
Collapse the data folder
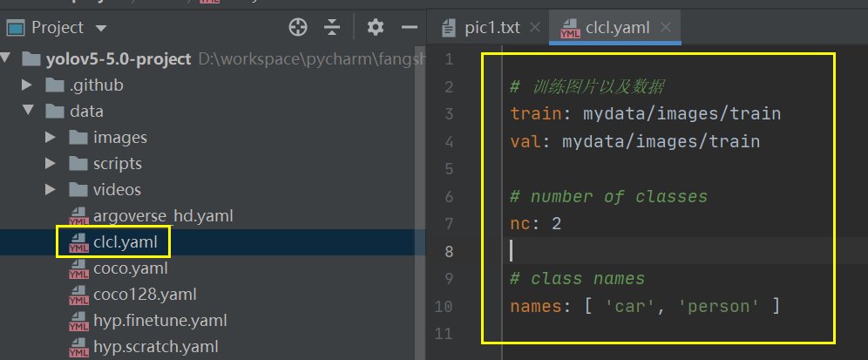tap(26, 111)
